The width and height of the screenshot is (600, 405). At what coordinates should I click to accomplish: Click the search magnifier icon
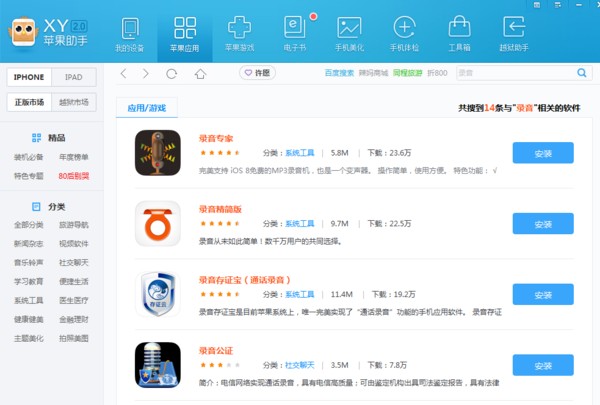point(582,73)
